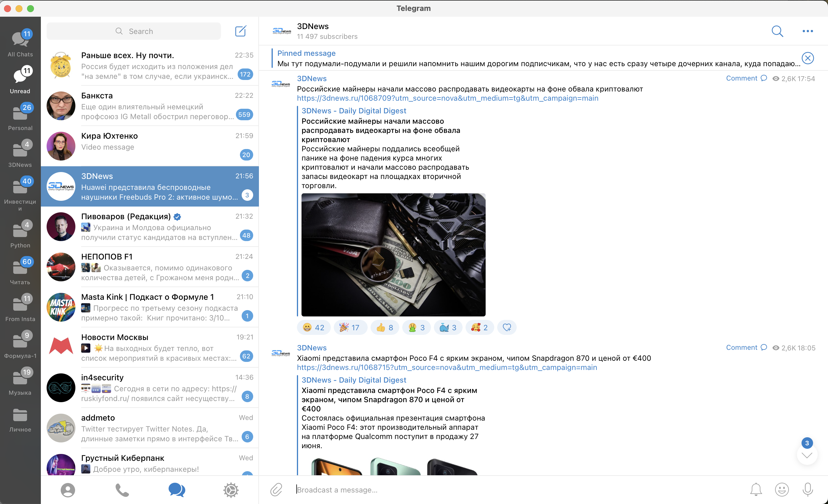The width and height of the screenshot is (828, 504).
Task: Toggle the notification bell icon
Action: coord(756,489)
